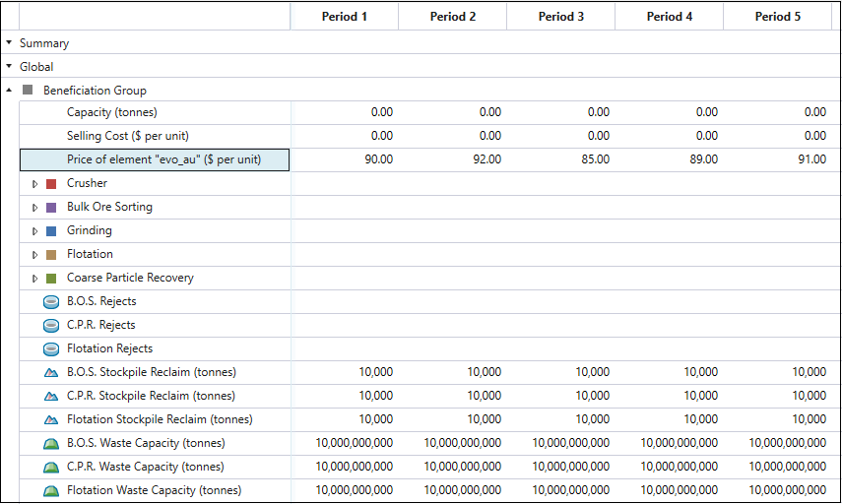Click the C.P.R. Stockpile Reclaim icon
Viewport: 843px width, 504px height.
(51, 396)
